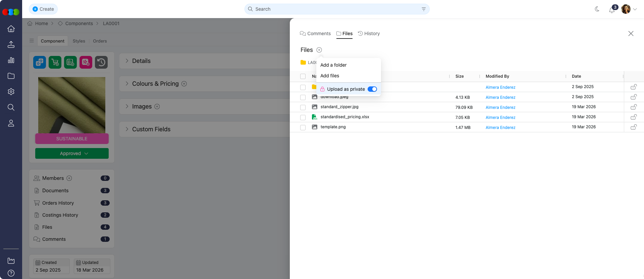Screen dimensions: 644x279
Task: Toggle the hamburger menu beside Component tab
Action: click(32, 41)
